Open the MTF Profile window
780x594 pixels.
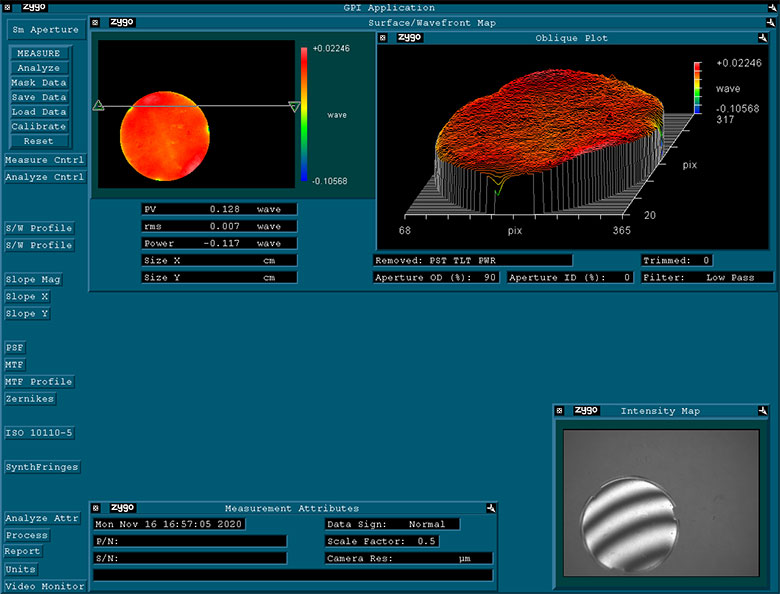[x=39, y=382]
